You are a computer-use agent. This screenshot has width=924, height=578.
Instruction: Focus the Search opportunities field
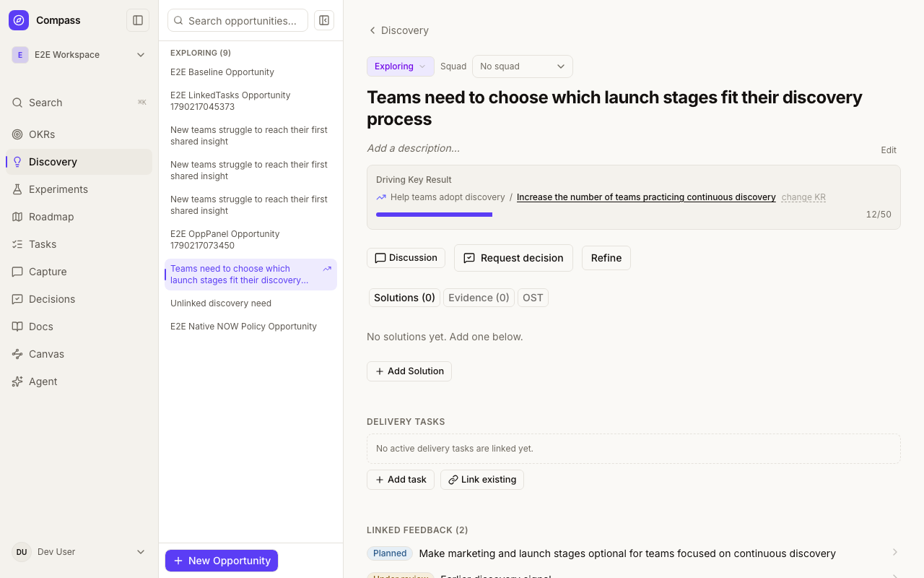tap(238, 20)
